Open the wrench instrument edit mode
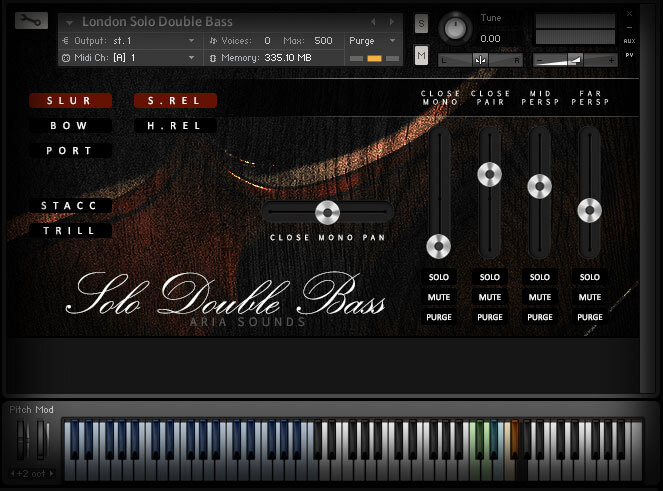 click(x=31, y=20)
